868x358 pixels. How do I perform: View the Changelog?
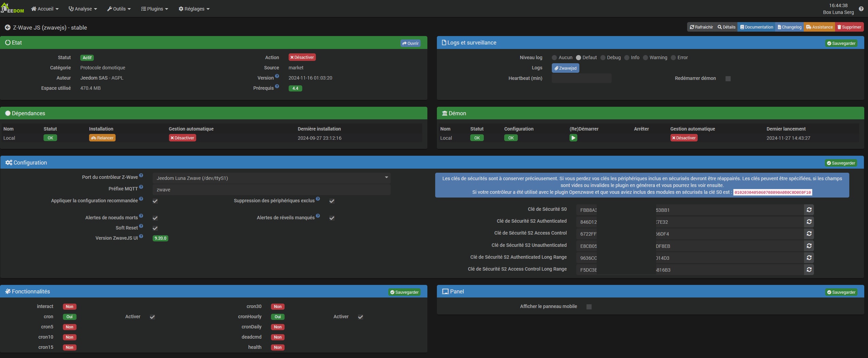(789, 27)
